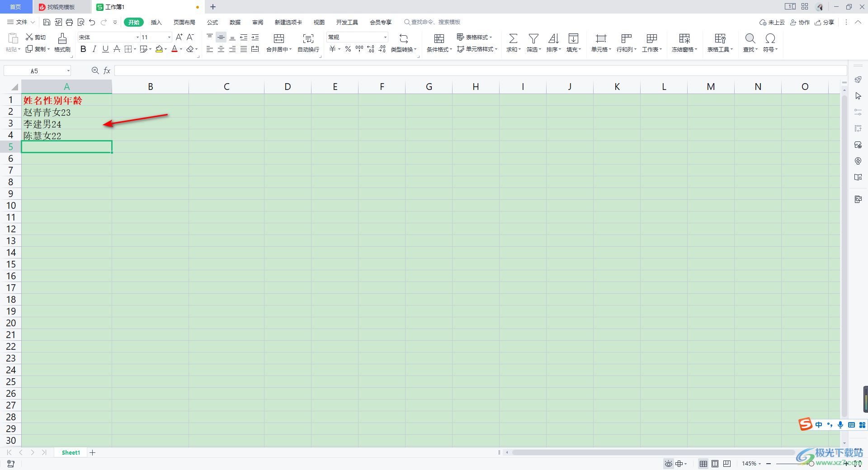868x470 pixels.
Task: Toggle horizontal center alignment
Action: click(x=221, y=49)
